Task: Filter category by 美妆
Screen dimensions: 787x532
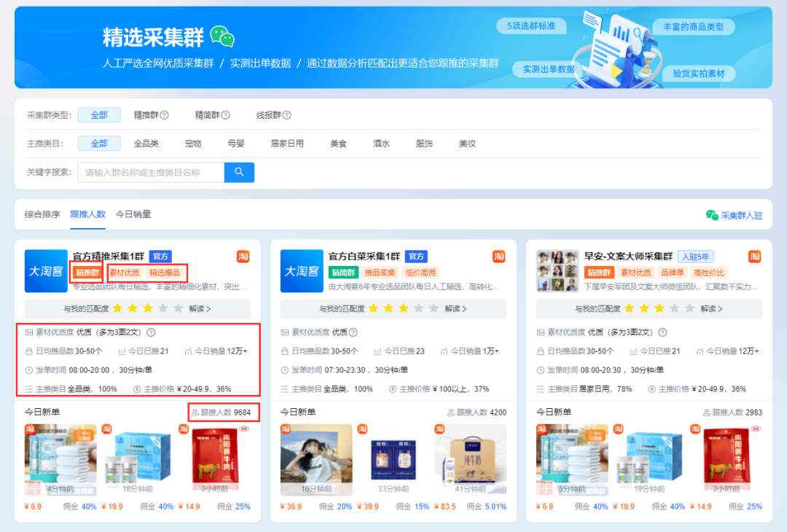Action: [467, 144]
